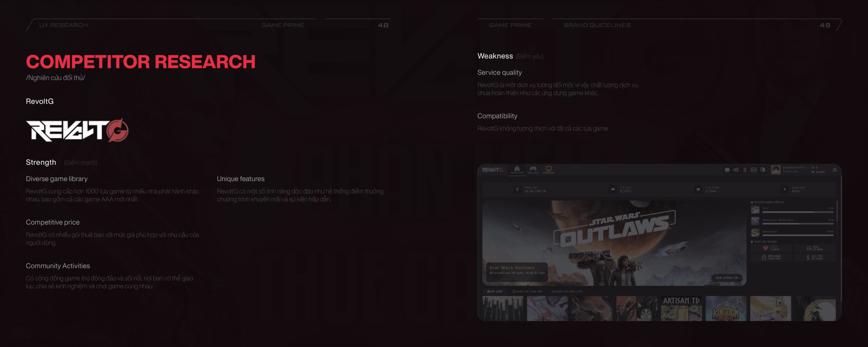The height and width of the screenshot is (347, 868).
Task: Click the "UX RESEARCH" header label
Action: [63, 25]
